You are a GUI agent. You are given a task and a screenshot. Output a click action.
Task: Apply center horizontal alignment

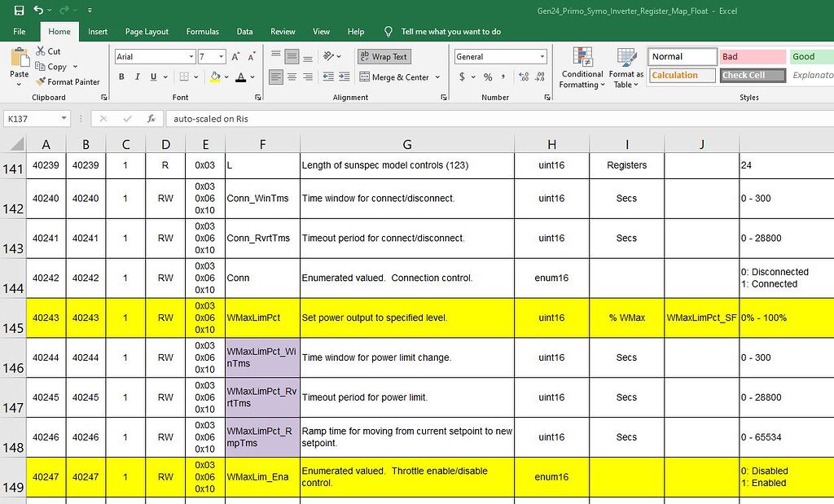[292, 77]
